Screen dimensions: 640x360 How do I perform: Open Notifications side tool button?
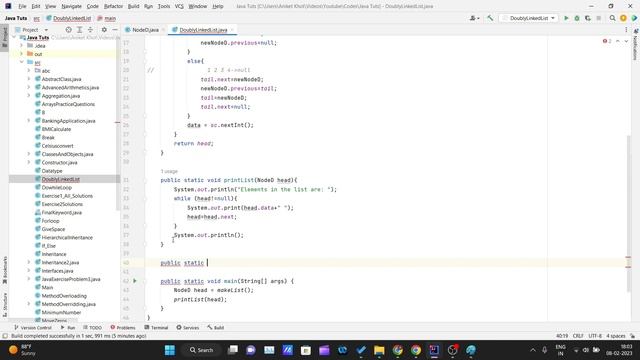tap(635, 44)
